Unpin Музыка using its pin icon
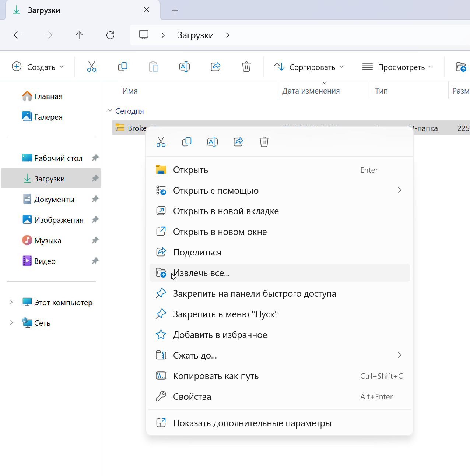 coord(95,240)
